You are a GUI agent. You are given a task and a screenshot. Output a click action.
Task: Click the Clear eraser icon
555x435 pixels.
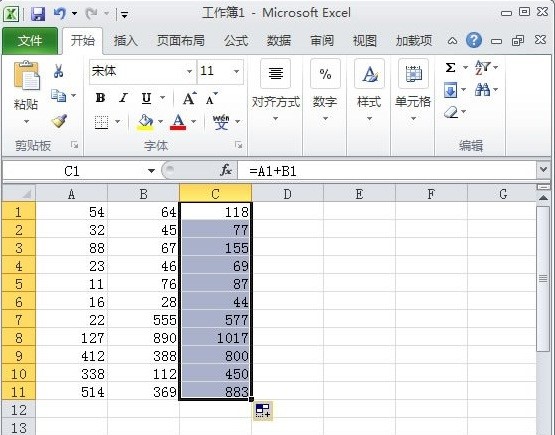point(451,113)
